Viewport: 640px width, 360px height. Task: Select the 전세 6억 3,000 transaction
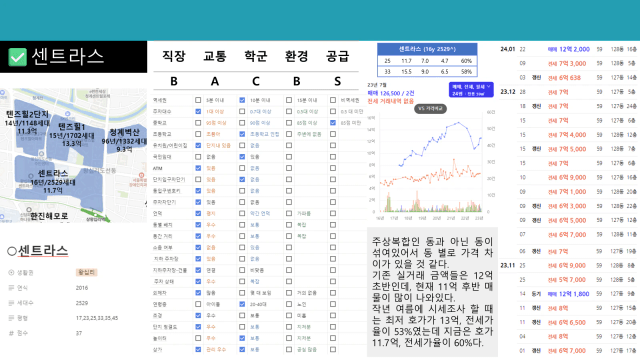coord(567,206)
